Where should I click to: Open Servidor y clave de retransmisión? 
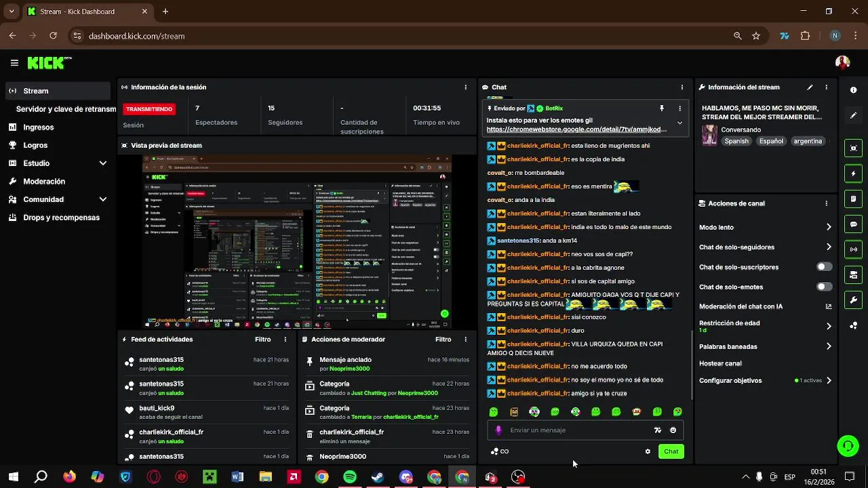66,109
